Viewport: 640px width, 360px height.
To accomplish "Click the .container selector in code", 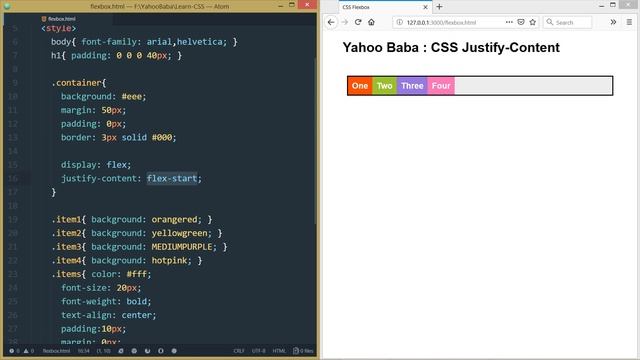I will click(78, 83).
